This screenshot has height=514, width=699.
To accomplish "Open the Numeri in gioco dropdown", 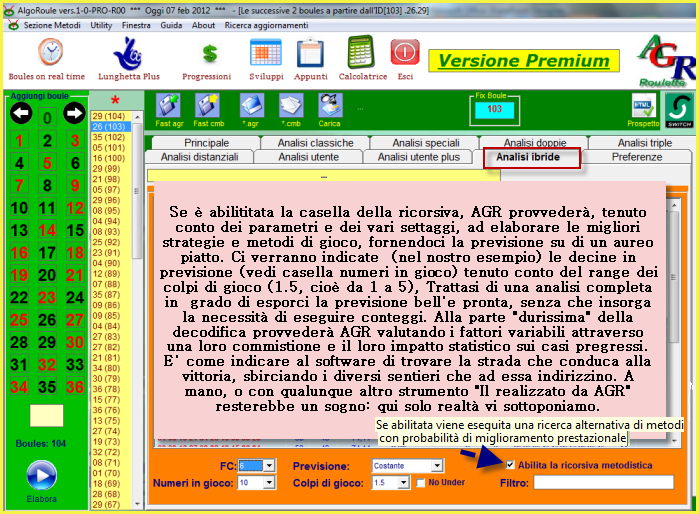I will click(269, 483).
